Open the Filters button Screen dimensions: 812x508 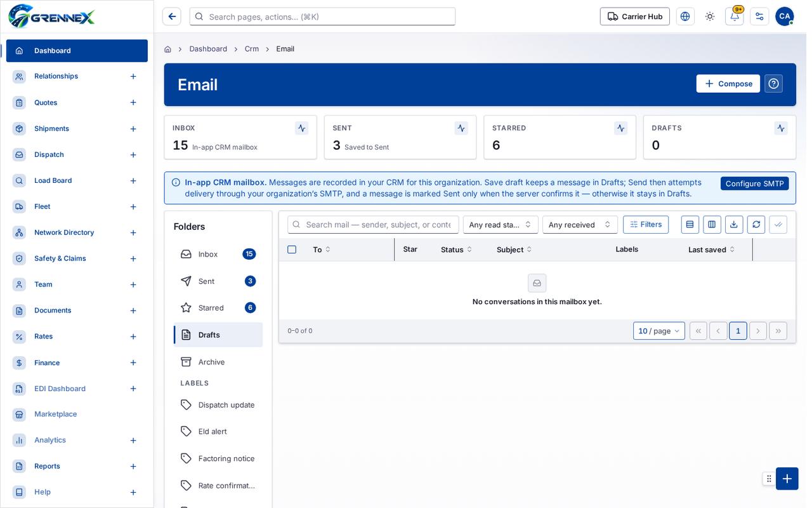(x=646, y=225)
